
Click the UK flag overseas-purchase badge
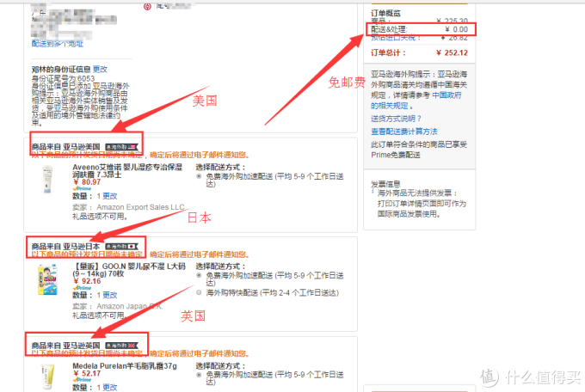(123, 345)
